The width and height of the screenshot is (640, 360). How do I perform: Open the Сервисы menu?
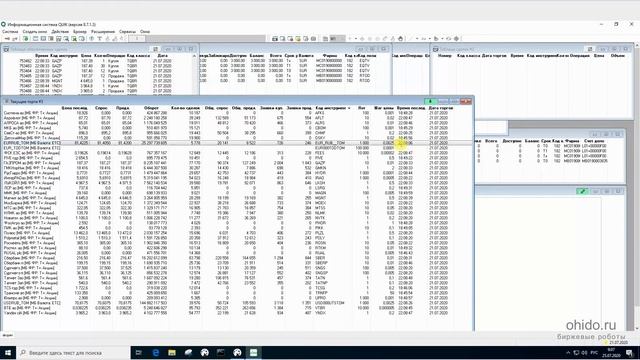(x=127, y=31)
